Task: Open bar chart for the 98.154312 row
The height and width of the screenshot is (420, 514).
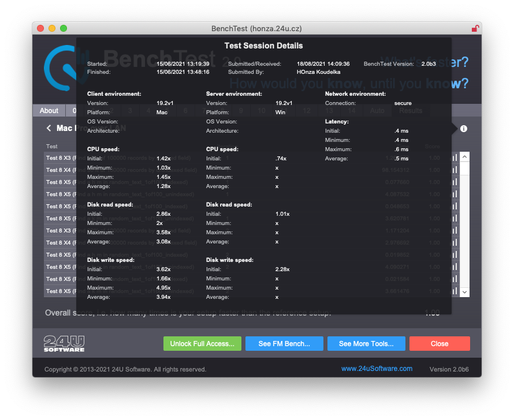Action: click(455, 170)
